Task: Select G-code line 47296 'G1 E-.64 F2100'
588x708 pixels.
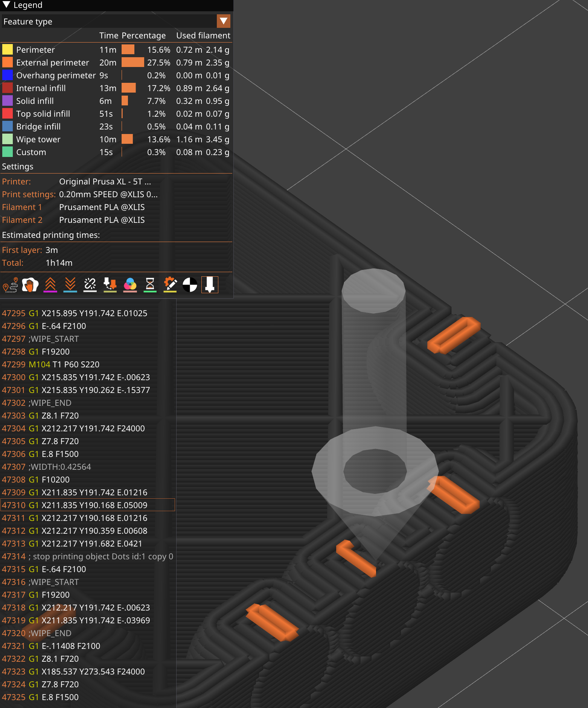Action: 88,326
